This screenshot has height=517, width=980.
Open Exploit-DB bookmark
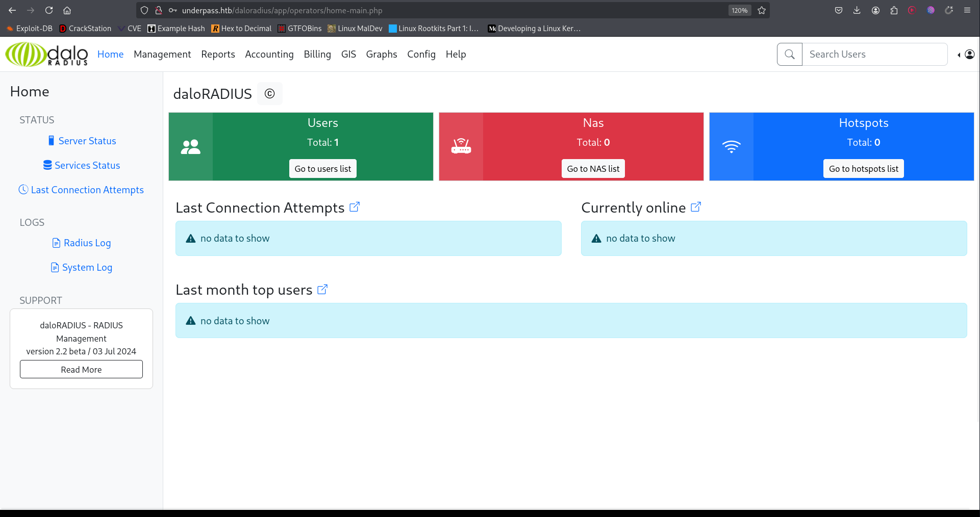pyautogui.click(x=30, y=29)
